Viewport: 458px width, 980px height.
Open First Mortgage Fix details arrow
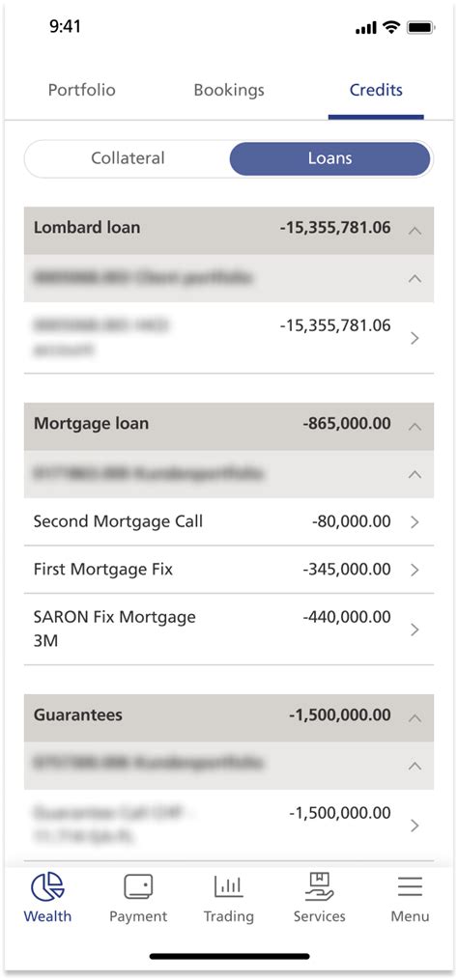[415, 570]
